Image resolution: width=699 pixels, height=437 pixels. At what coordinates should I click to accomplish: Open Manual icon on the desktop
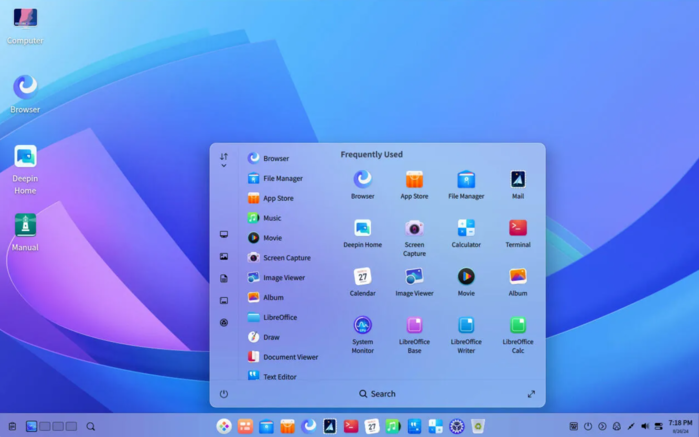click(x=25, y=226)
